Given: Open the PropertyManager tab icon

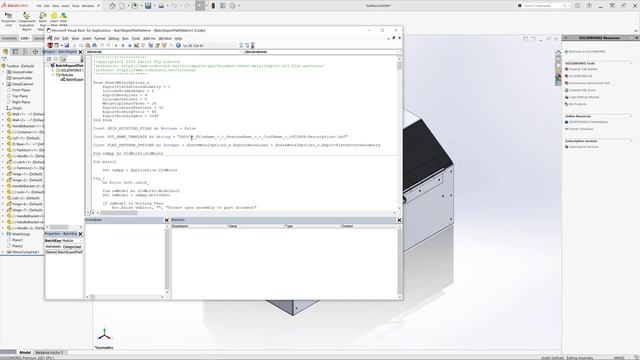Looking at the screenshot, I should [16, 52].
